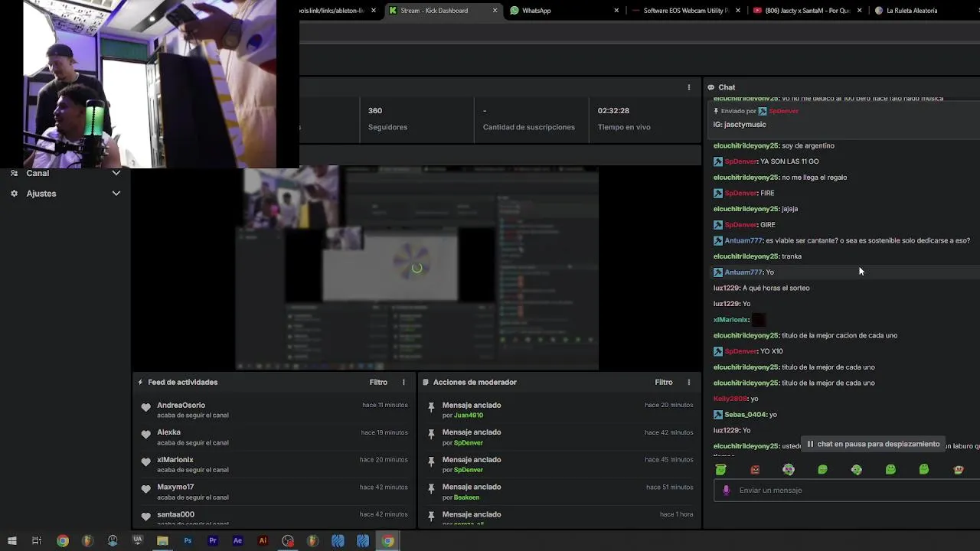
Task: Insert the toast-colored emote at row end
Action: pos(958,469)
